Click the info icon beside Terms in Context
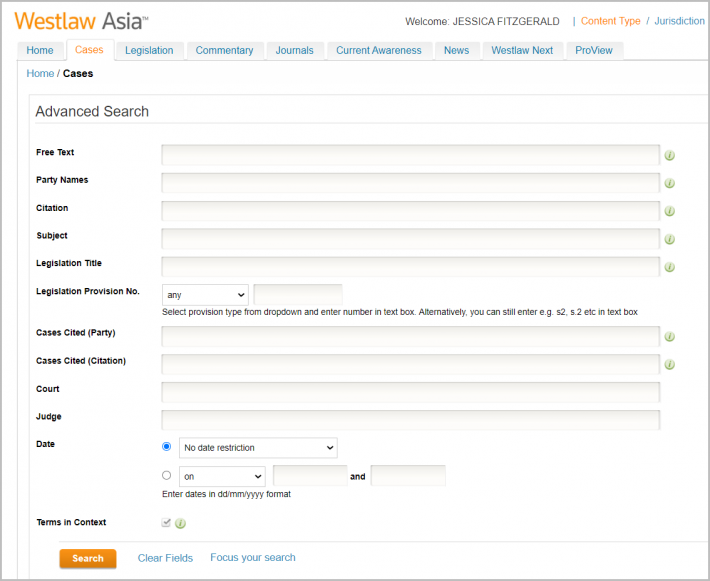The height and width of the screenshot is (581, 710). [180, 523]
